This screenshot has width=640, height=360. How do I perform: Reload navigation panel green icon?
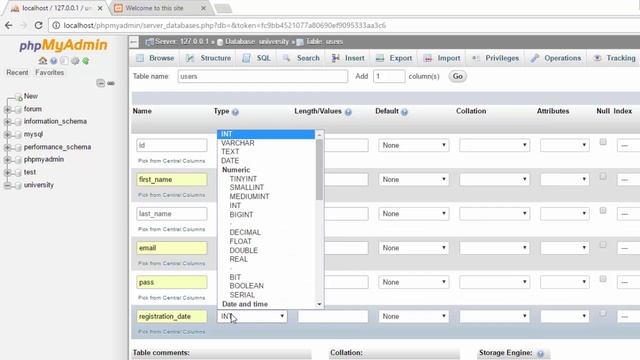click(x=86, y=61)
